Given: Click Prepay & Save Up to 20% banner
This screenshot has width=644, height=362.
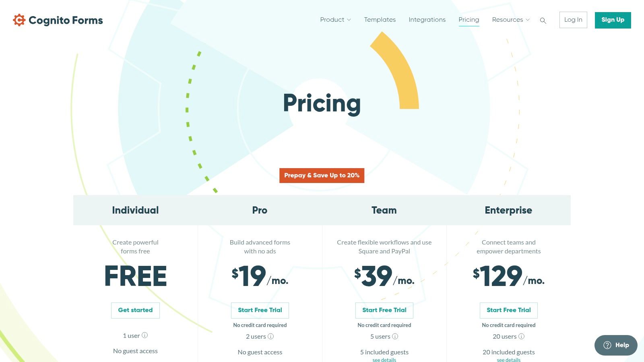Looking at the screenshot, I should [x=322, y=175].
